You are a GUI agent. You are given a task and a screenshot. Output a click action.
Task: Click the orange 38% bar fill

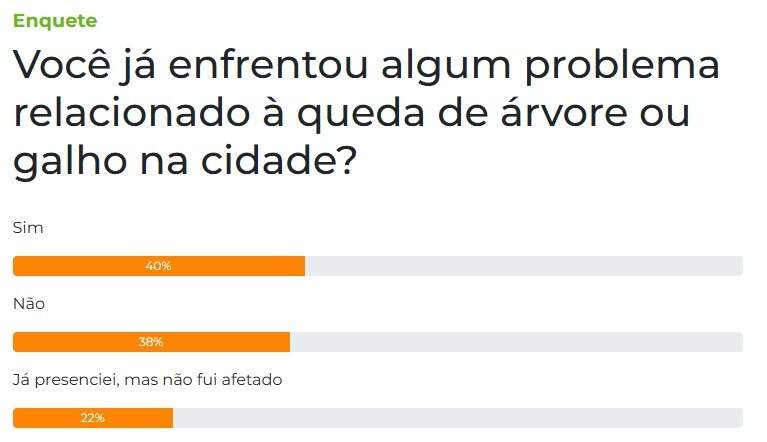pos(151,342)
